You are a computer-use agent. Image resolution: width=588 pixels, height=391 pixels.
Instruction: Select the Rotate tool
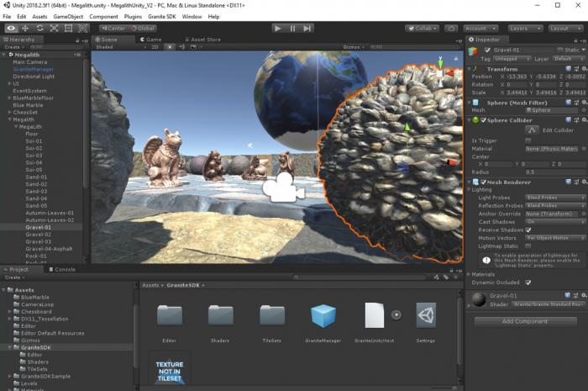pos(39,28)
